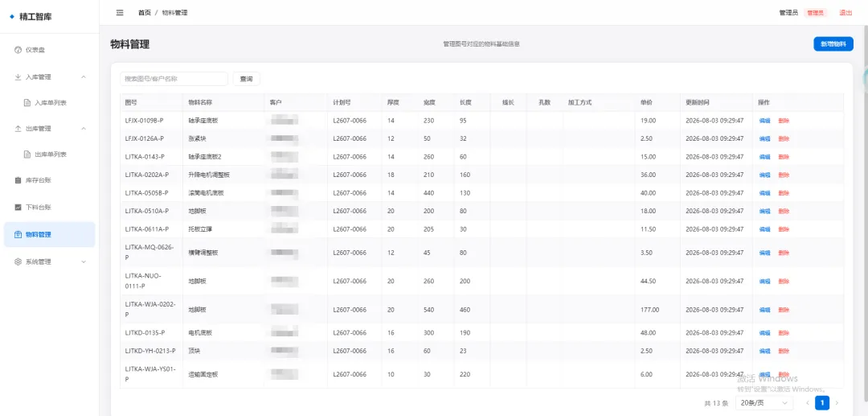Image resolution: width=868 pixels, height=416 pixels.
Task: Select 物料管理 menu item
Action: point(49,234)
